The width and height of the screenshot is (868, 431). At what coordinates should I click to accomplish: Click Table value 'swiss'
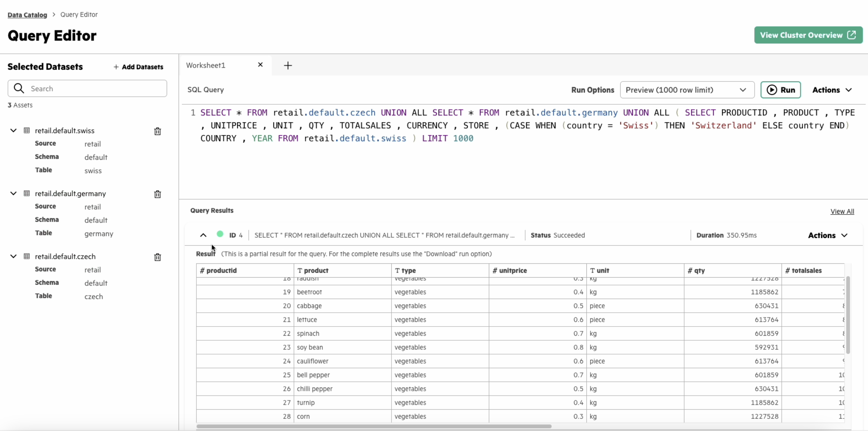pyautogui.click(x=93, y=171)
